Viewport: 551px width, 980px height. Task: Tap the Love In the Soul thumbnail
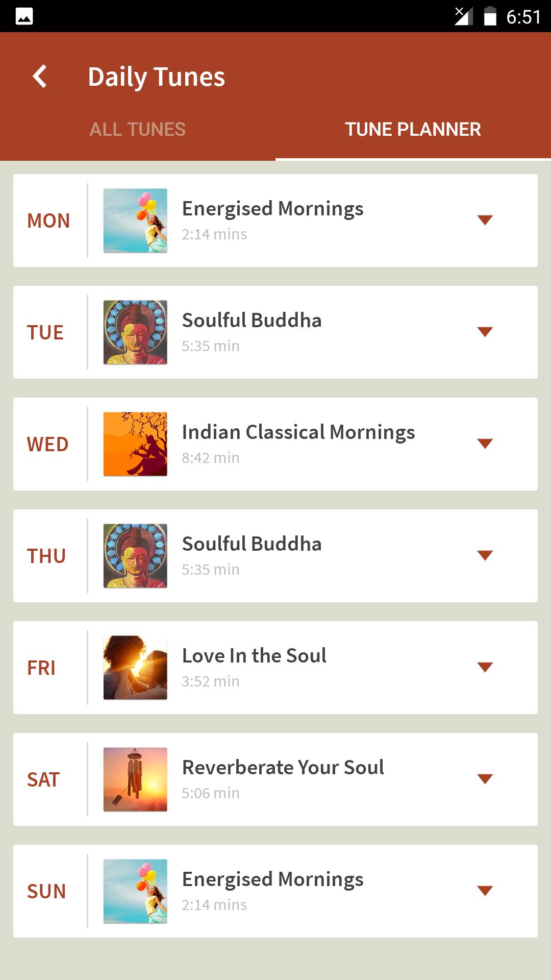(x=135, y=668)
